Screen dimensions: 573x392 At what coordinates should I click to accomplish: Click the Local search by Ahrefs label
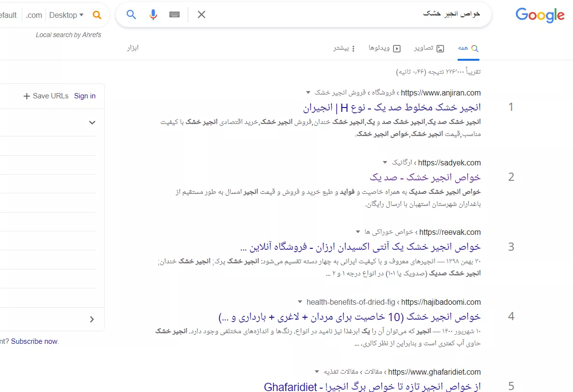[x=69, y=35]
